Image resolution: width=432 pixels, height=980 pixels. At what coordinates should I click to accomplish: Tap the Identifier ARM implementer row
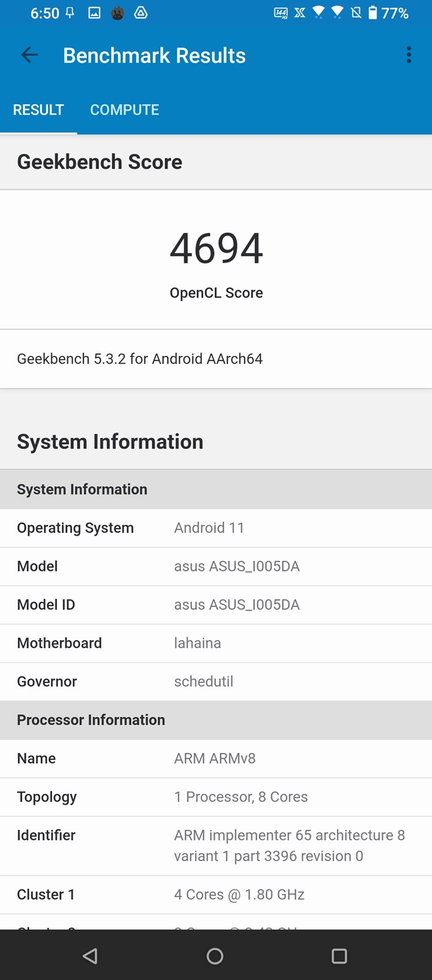[x=216, y=845]
